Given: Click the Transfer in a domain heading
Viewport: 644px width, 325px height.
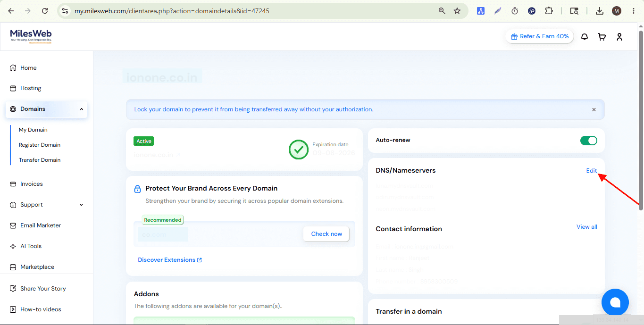Looking at the screenshot, I should click(409, 311).
